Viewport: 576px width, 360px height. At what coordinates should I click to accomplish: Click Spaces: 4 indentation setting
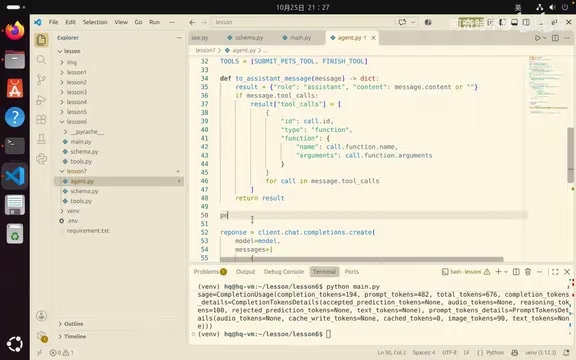(424, 353)
